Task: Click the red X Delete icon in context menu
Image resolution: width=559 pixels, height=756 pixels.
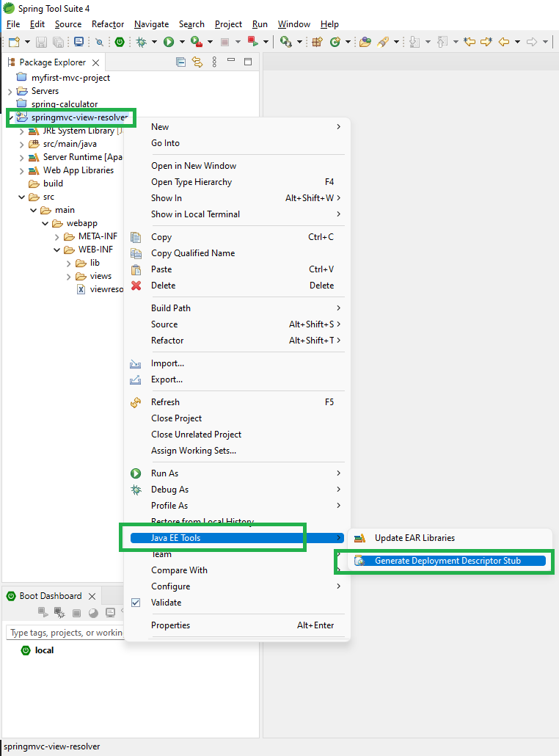Action: pos(136,286)
